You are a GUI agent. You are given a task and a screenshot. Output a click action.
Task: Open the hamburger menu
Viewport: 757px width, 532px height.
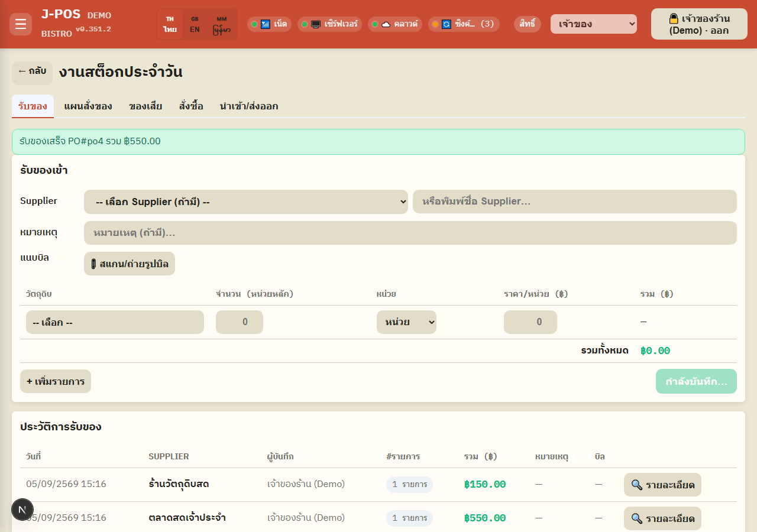(x=21, y=24)
